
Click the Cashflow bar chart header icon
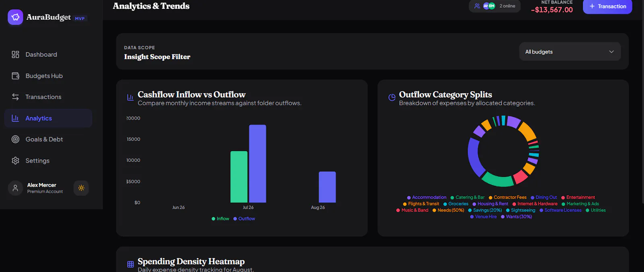point(130,97)
